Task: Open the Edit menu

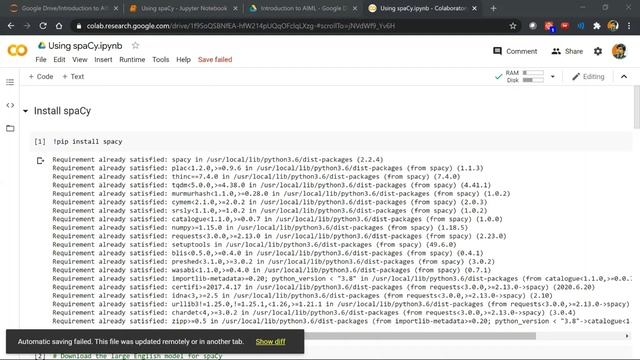Action: tap(59, 60)
